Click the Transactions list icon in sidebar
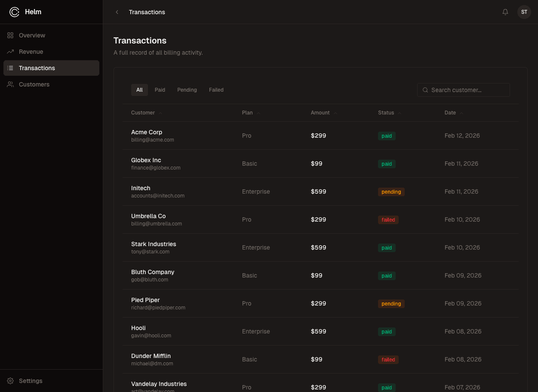The height and width of the screenshot is (392, 538). tap(10, 68)
